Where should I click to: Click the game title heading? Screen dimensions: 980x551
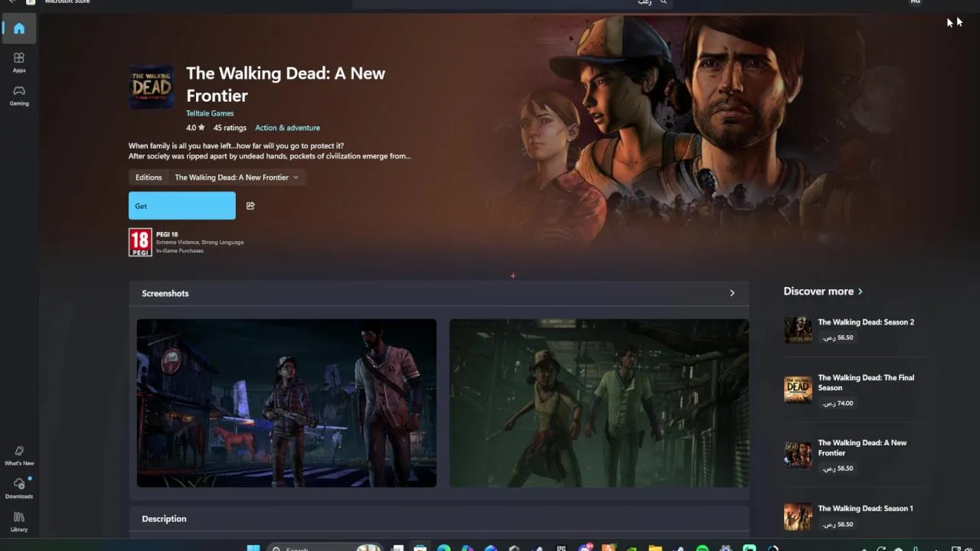pyautogui.click(x=286, y=84)
